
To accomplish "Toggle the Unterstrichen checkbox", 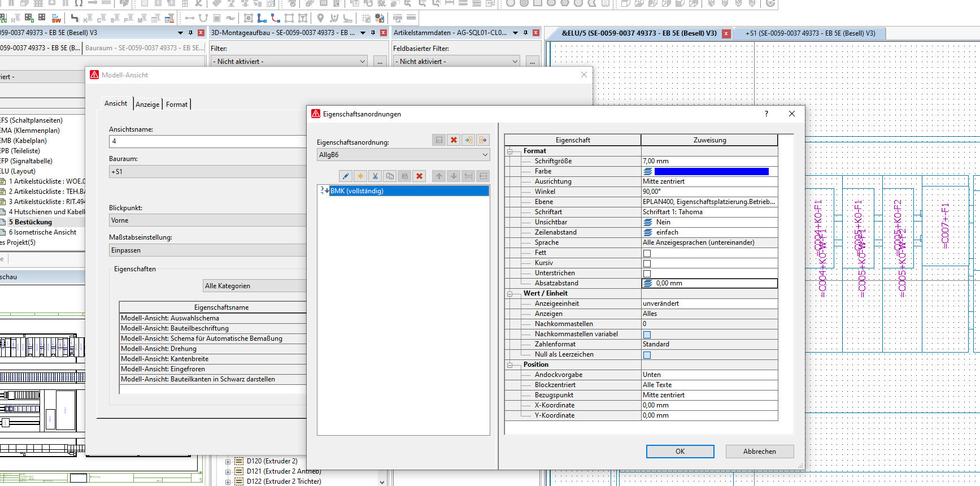I will pos(647,274).
